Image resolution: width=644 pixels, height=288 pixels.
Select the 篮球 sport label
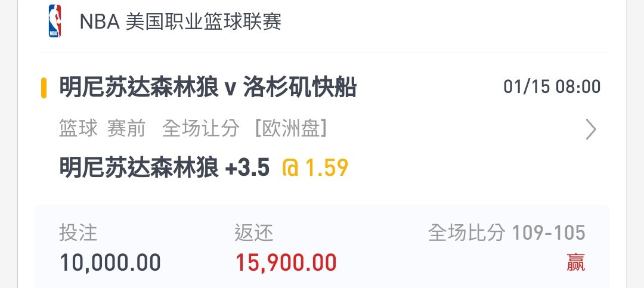(x=78, y=129)
